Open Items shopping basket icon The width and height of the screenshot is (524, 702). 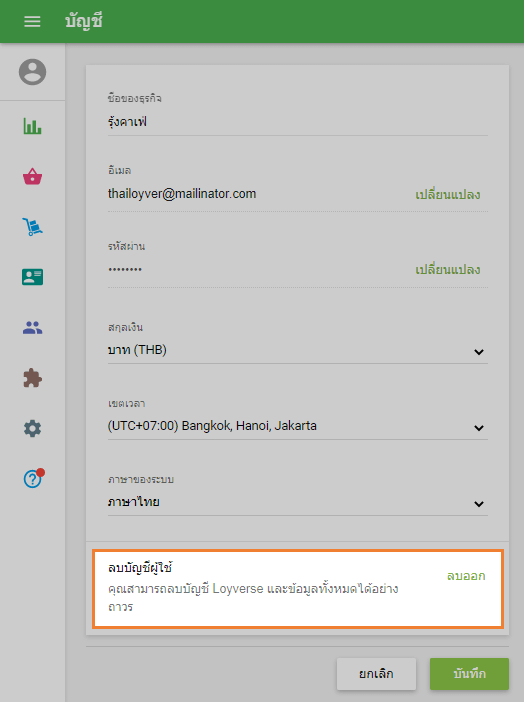click(32, 176)
